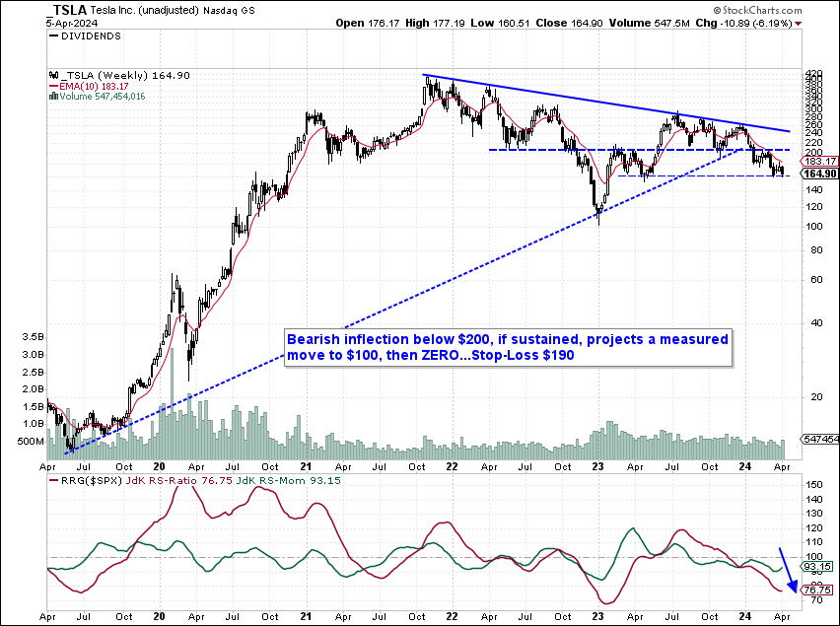Click the 164.90 last price tag on axis
The width and height of the screenshot is (840, 626).
coord(820,174)
